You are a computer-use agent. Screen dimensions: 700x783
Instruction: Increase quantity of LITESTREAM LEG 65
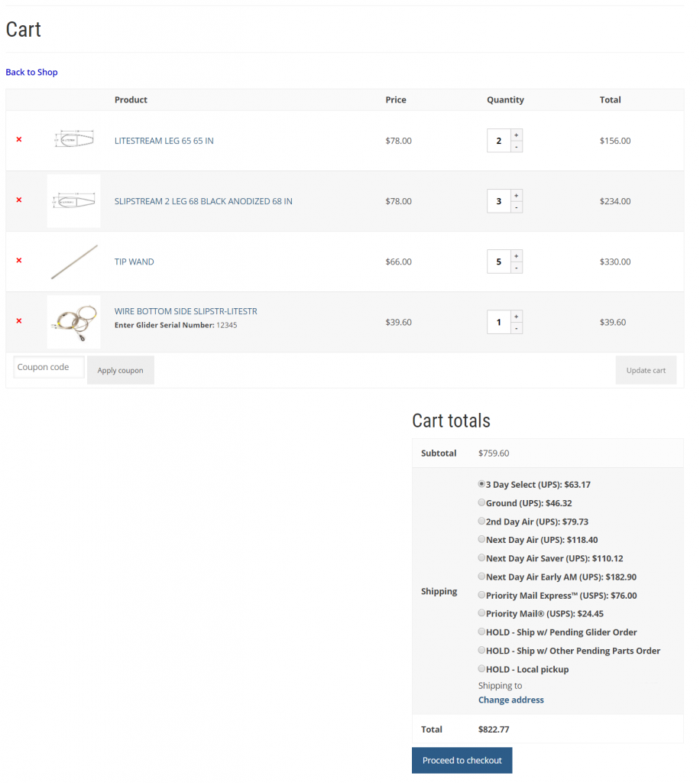click(x=517, y=135)
